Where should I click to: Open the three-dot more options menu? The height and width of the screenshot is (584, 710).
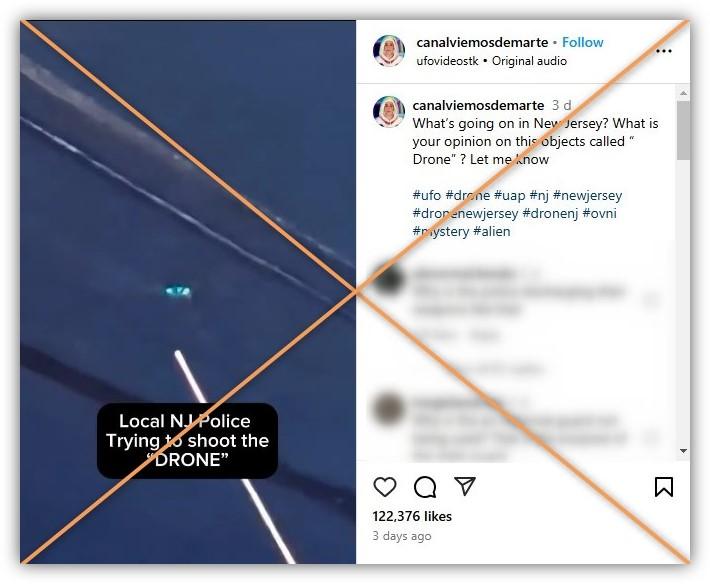coord(664,51)
